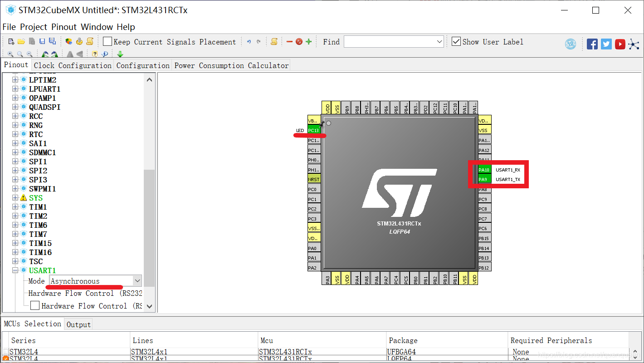Viewport: 644px width, 363px height.
Task: Open the Window menu
Action: (x=97, y=27)
